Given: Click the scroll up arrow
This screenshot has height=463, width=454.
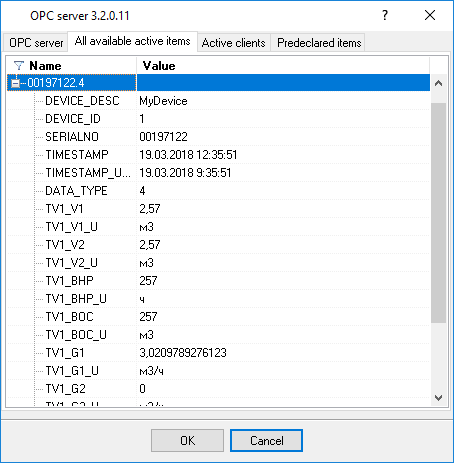Looking at the screenshot, I should click(438, 83).
